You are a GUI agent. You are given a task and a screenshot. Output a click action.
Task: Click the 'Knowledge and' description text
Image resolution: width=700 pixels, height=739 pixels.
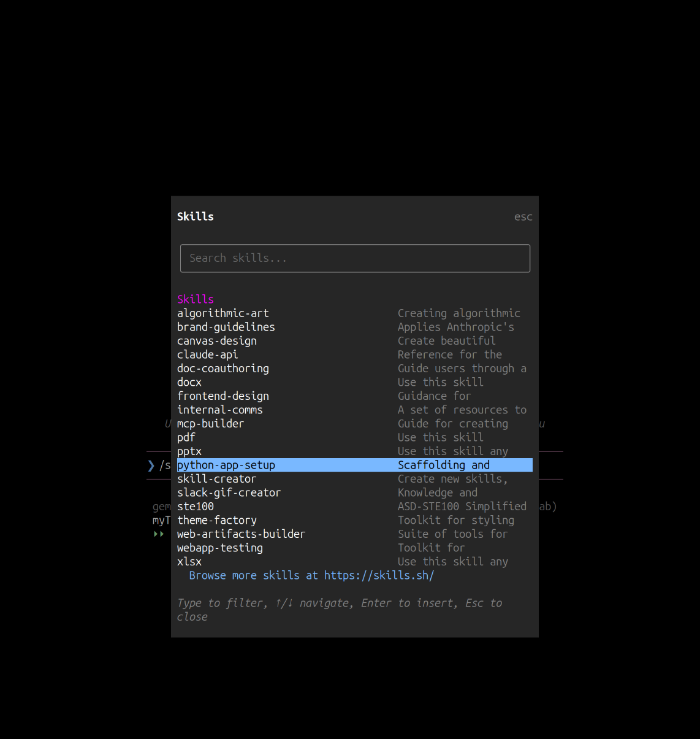[x=438, y=492]
